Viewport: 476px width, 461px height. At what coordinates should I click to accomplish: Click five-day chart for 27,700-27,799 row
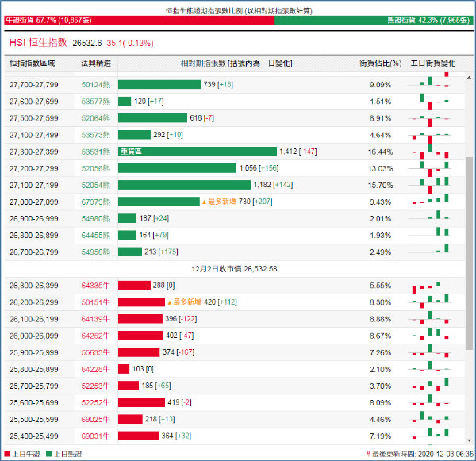(429, 82)
